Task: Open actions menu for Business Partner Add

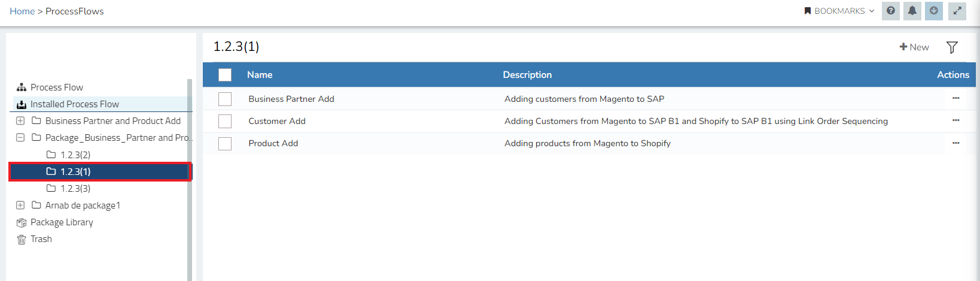Action: click(955, 98)
